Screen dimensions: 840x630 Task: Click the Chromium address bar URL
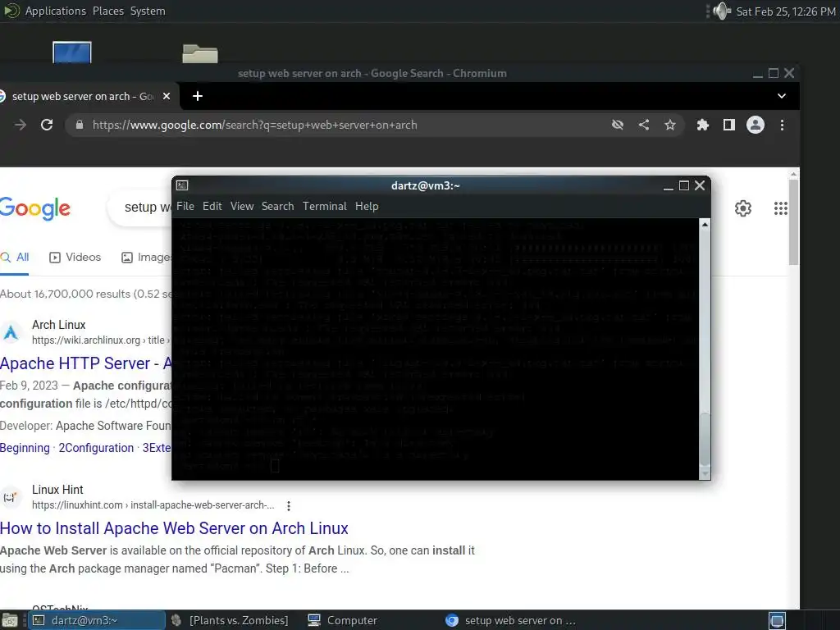tap(254, 125)
